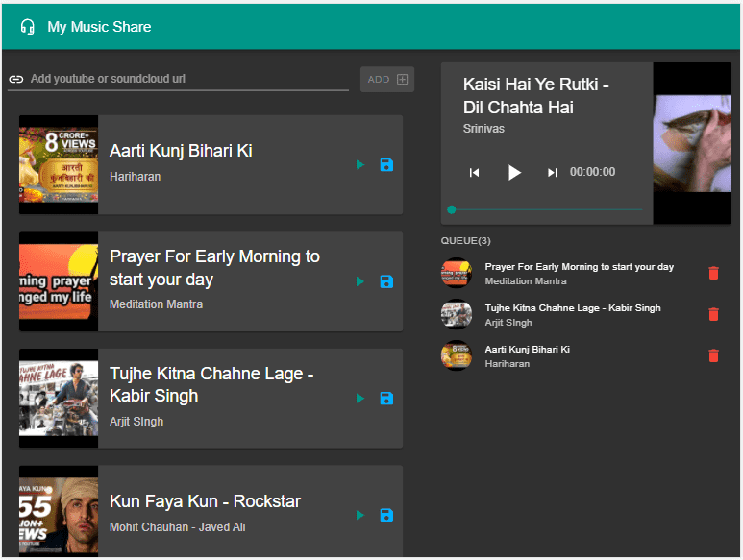This screenshot has width=743, height=560.
Task: Click Aarti Kunj Bihari Ki queue avatar
Action: coord(457,355)
